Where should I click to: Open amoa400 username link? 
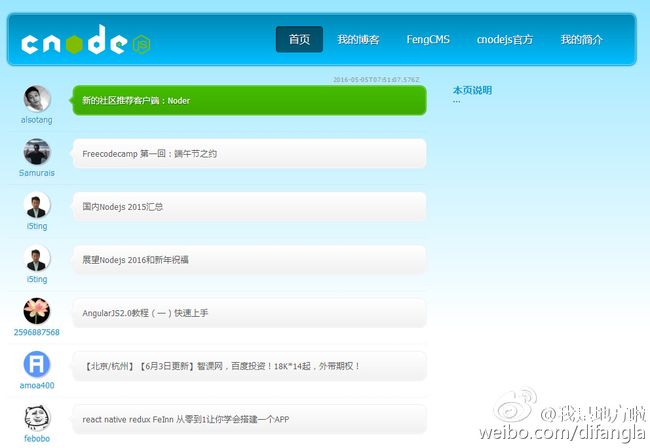tap(37, 385)
